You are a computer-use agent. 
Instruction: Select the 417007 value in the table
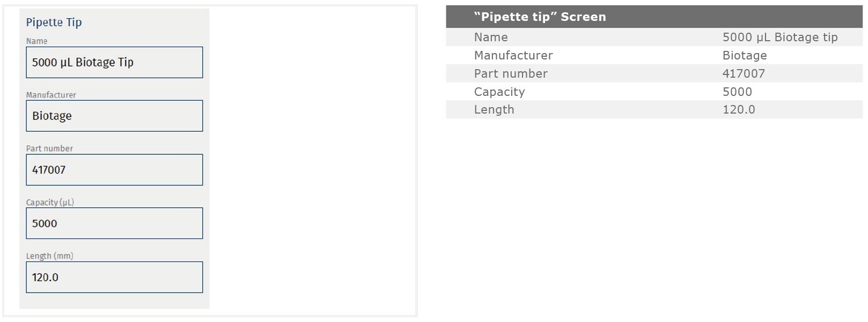coord(744,73)
